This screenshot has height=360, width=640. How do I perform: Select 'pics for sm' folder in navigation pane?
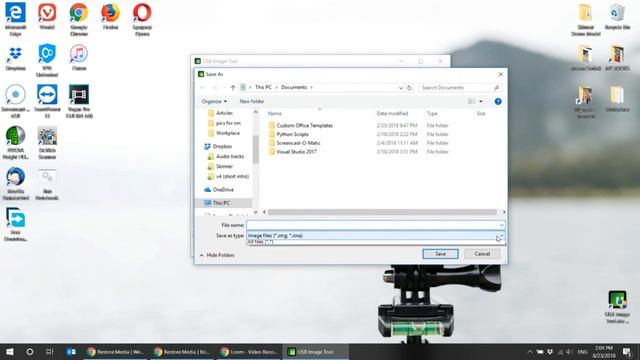(228, 123)
